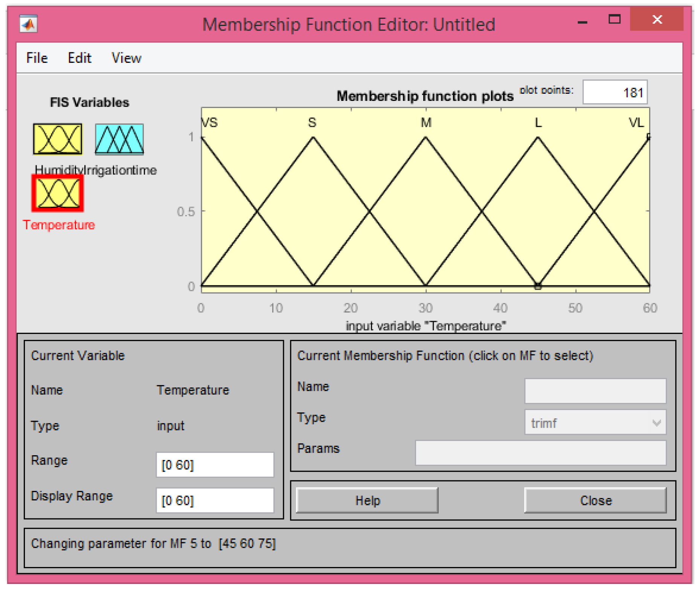Select the Humidity input variable icon
The width and height of the screenshot is (700, 590).
click(57, 139)
